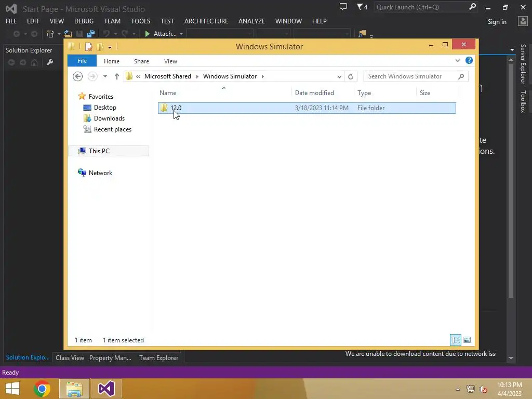Switch Explorer to Large icons view
Image resolution: width=532 pixels, height=399 pixels.
(x=467, y=340)
